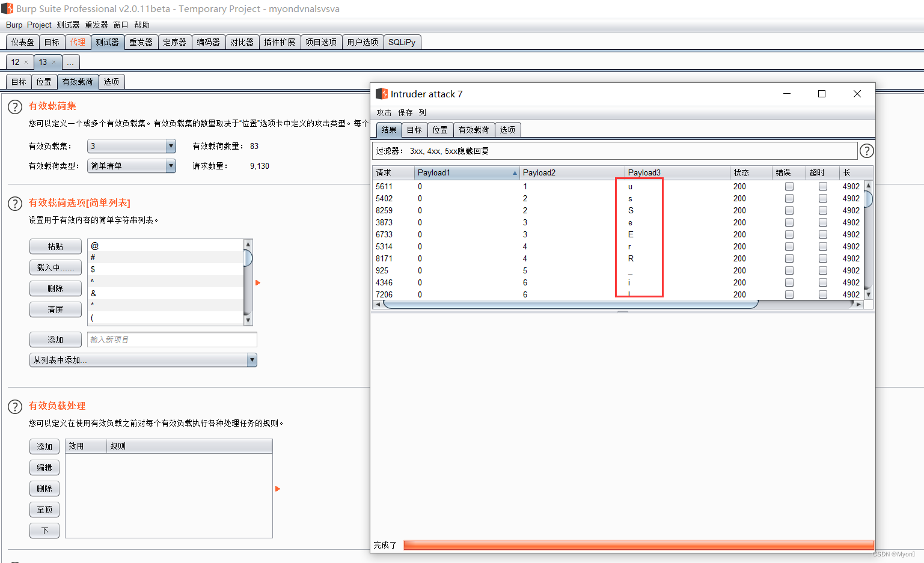Select the result row for request 925
This screenshot has width=924, height=563.
[618, 270]
